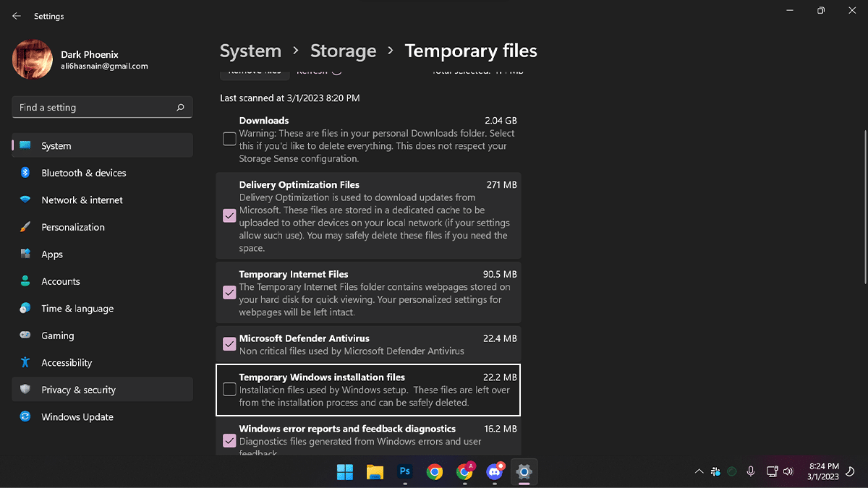Open Windows Update settings
The width and height of the screenshot is (868, 488).
click(77, 417)
